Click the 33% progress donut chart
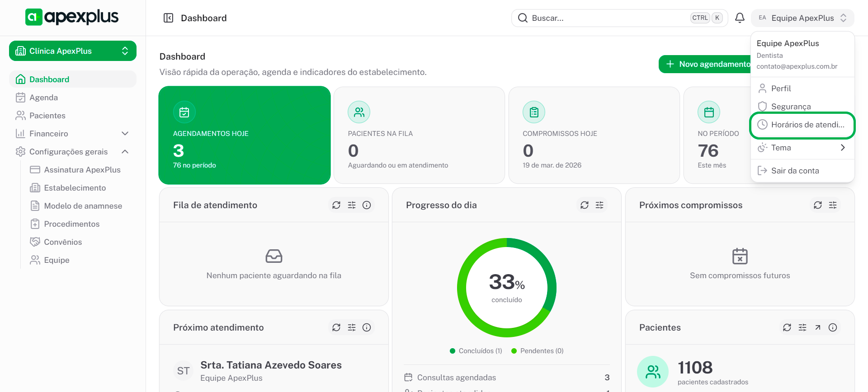This screenshot has width=868, height=392. tap(506, 288)
